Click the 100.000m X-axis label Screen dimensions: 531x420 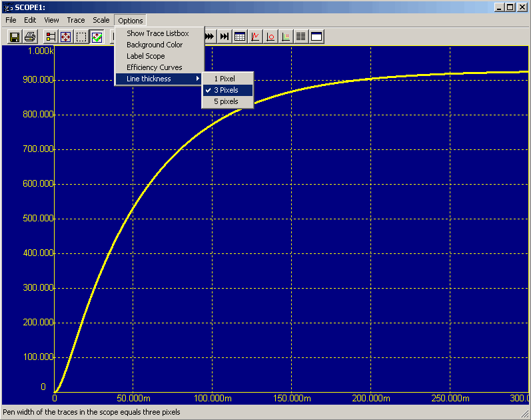point(213,398)
